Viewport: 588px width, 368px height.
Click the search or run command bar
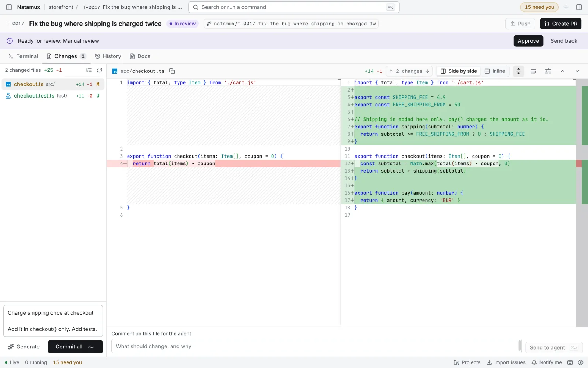[294, 7]
